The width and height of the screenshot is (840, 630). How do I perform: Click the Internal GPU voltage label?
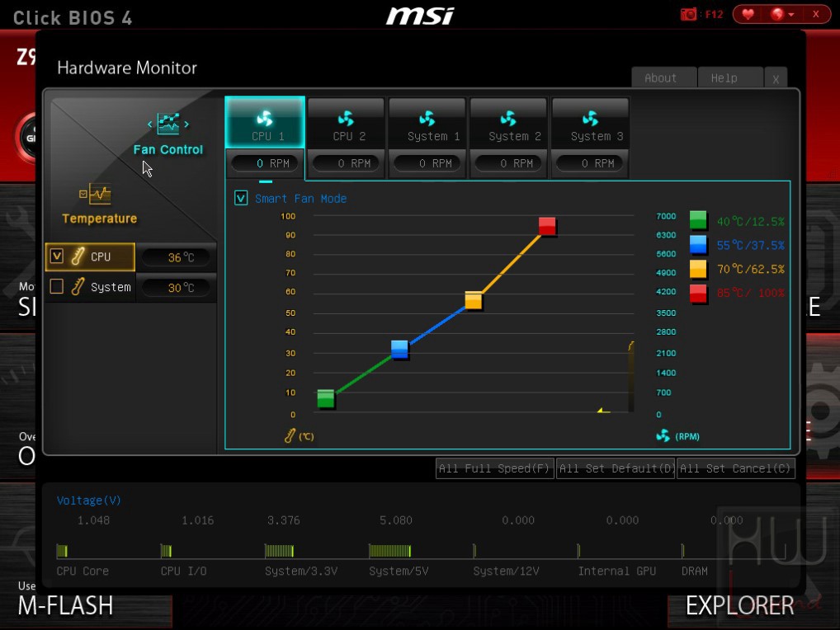[x=616, y=571]
